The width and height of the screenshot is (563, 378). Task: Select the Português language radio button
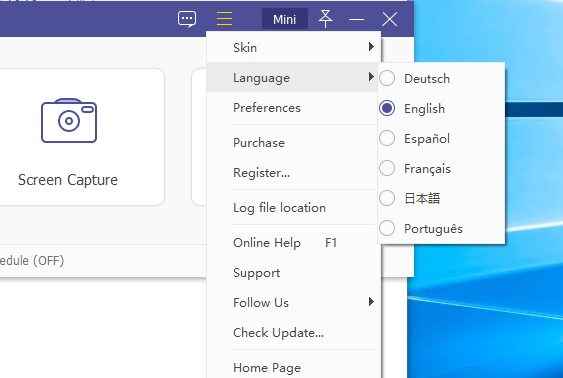click(x=387, y=228)
